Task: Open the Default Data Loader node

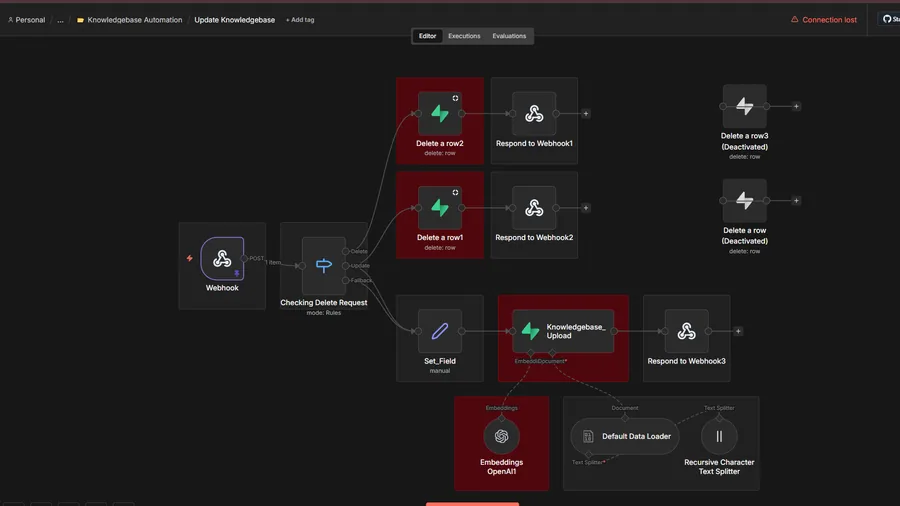Action: [624, 437]
